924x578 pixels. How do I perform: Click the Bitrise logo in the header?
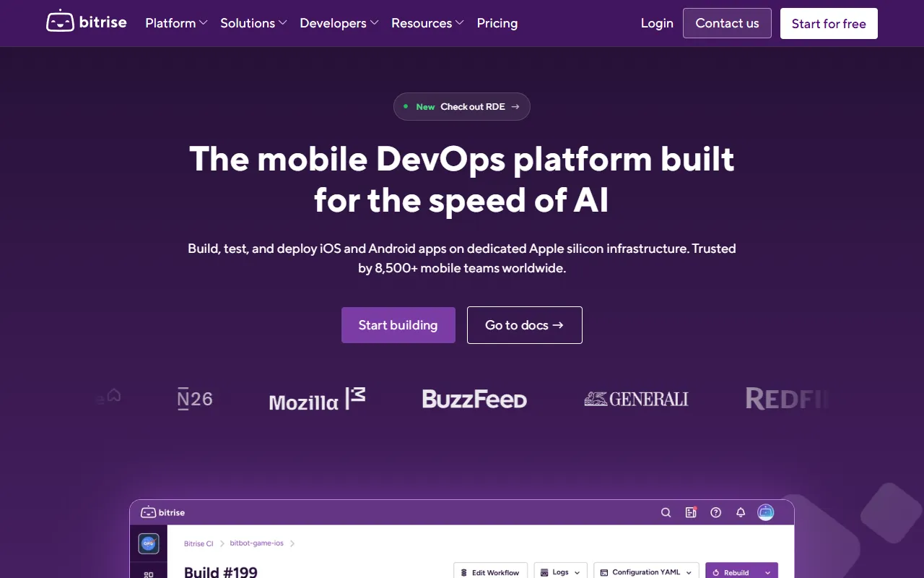coord(87,22)
